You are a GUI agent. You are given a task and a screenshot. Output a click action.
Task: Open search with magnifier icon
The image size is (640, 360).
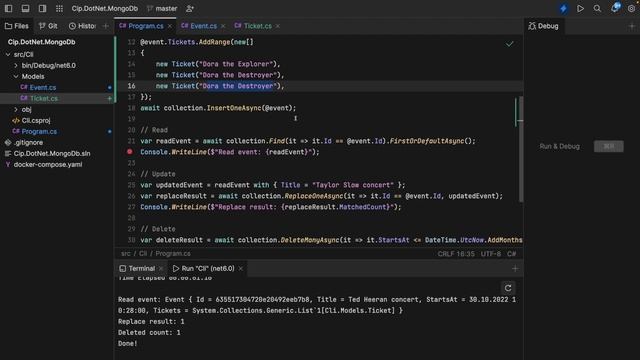click(x=597, y=8)
